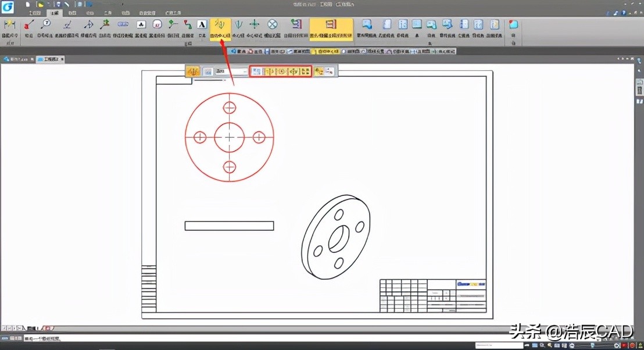The width and height of the screenshot is (644, 350).
Task: Switch to the third ribbon tab
Action: [72, 13]
